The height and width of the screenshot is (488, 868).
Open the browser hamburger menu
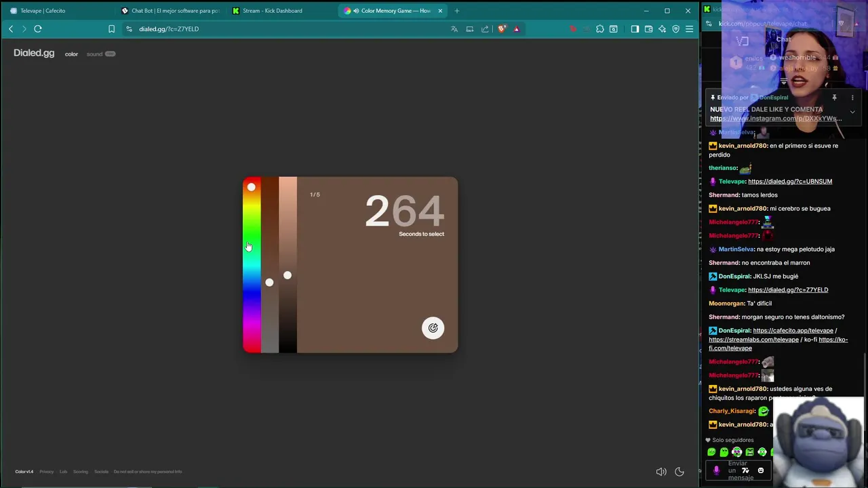click(689, 29)
